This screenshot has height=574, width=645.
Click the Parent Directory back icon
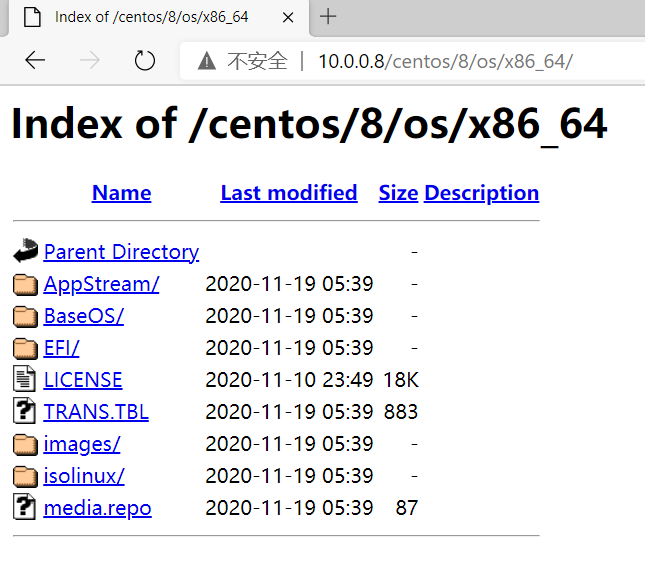(25, 252)
